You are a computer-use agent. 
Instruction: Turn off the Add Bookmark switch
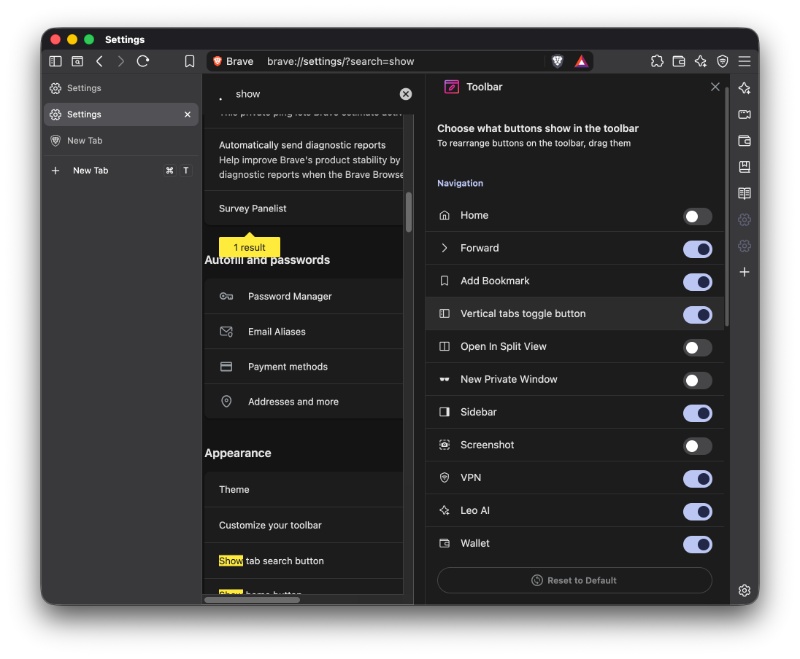pos(697,282)
